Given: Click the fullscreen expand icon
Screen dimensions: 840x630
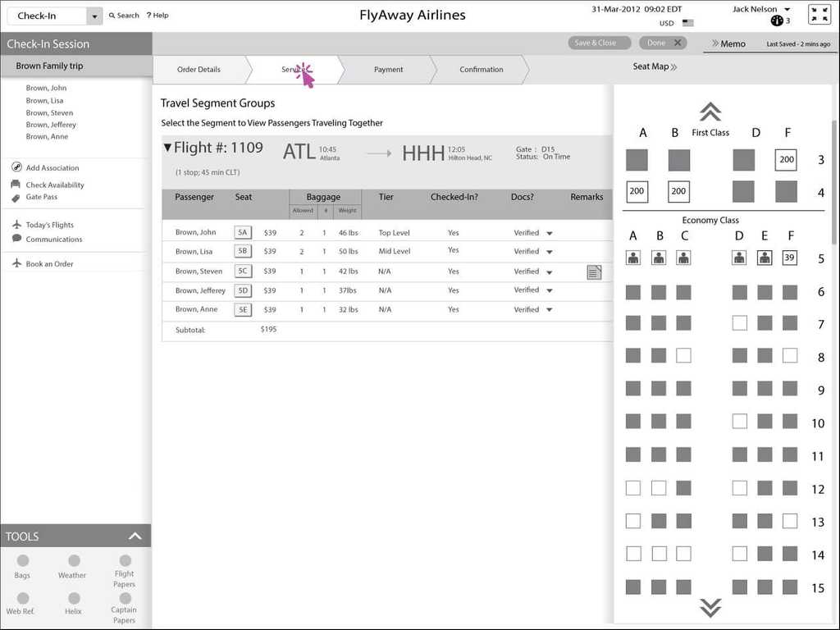Looking at the screenshot, I should 819,15.
